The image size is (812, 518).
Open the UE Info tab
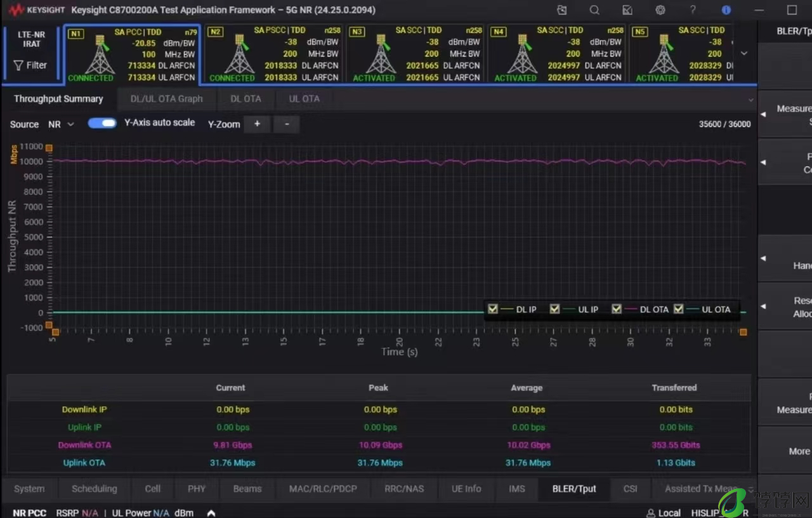pyautogui.click(x=466, y=489)
